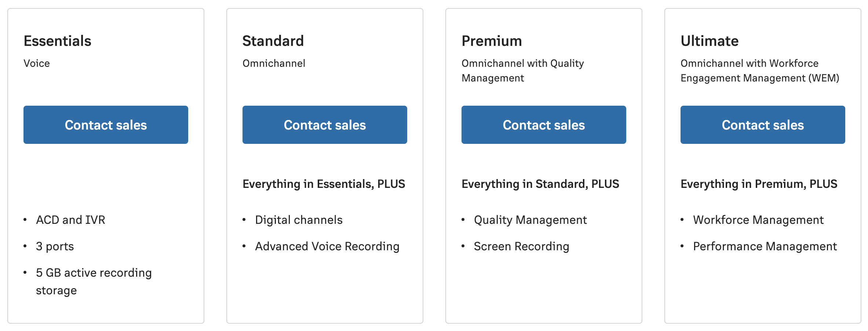Click Contact sales under Standard plan
The height and width of the screenshot is (331, 868).
pos(325,125)
